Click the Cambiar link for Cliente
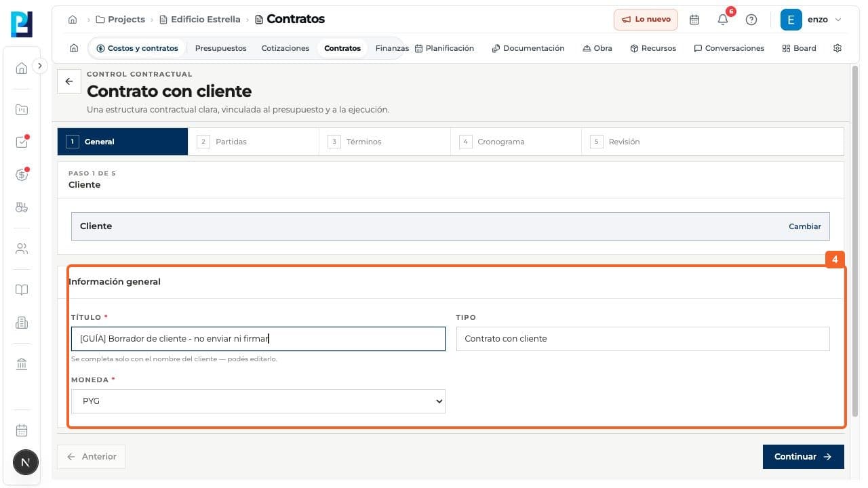The width and height of the screenshot is (868, 488). (805, 226)
